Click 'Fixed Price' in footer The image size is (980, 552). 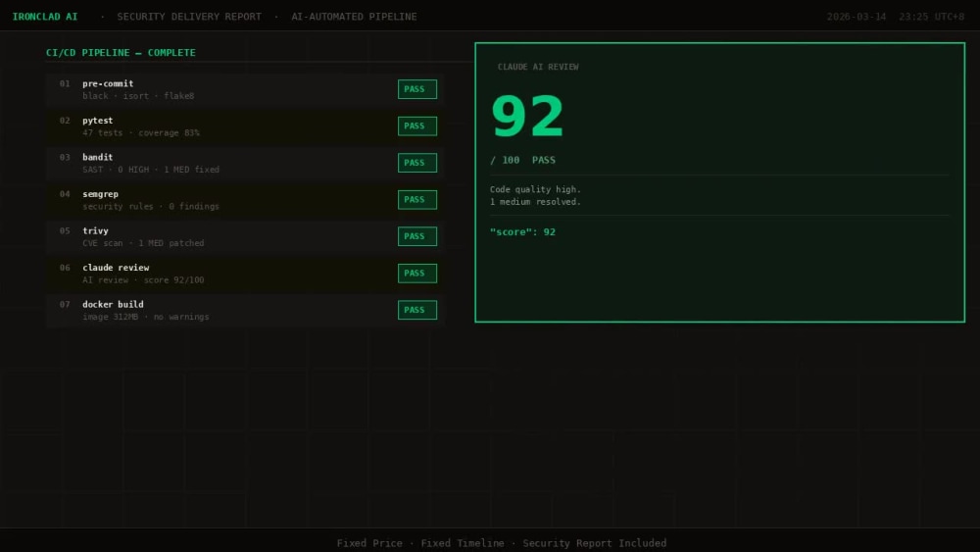pos(369,543)
